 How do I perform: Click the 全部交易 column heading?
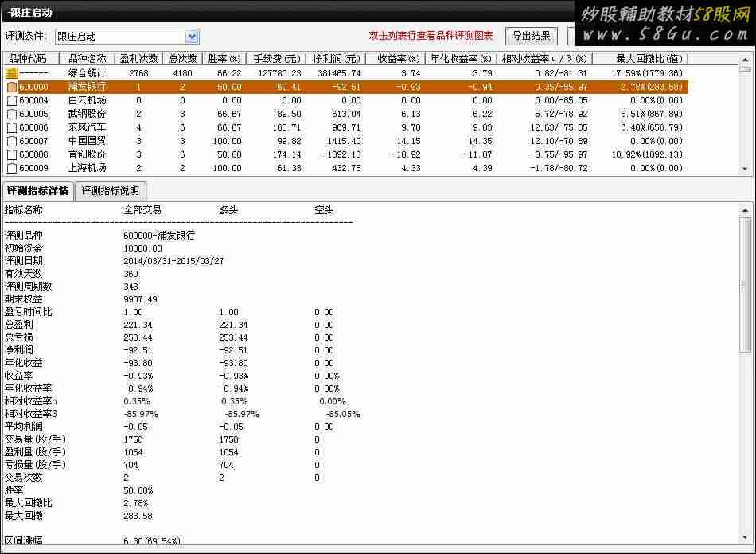(142, 210)
